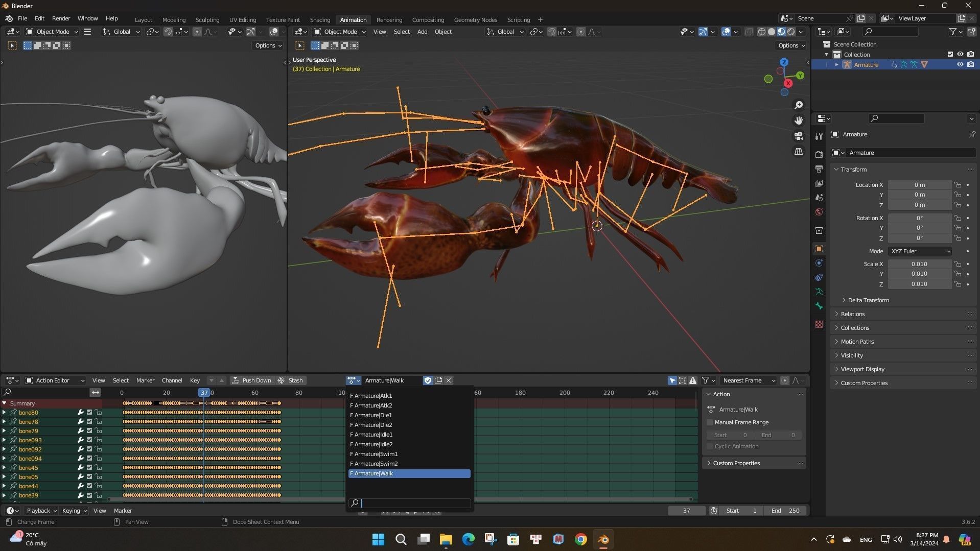Open the Keying popover
The height and width of the screenshot is (551, 980).
point(74,511)
